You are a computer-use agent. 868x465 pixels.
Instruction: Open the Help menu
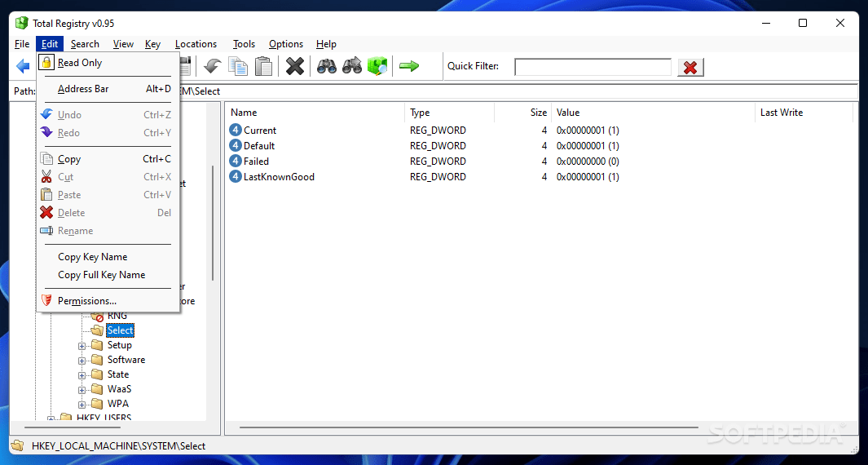[x=326, y=44]
